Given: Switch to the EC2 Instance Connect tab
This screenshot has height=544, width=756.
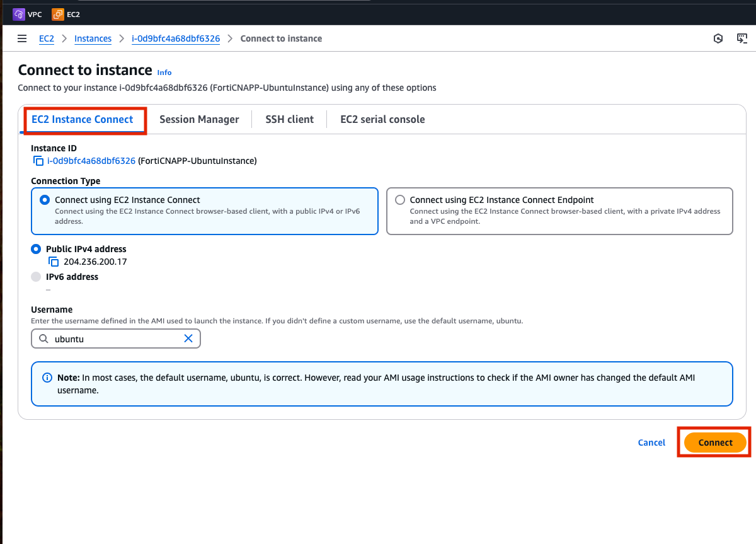Looking at the screenshot, I should 83,119.
